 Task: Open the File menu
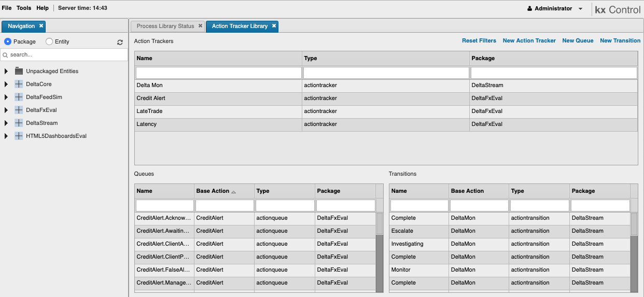pyautogui.click(x=6, y=8)
